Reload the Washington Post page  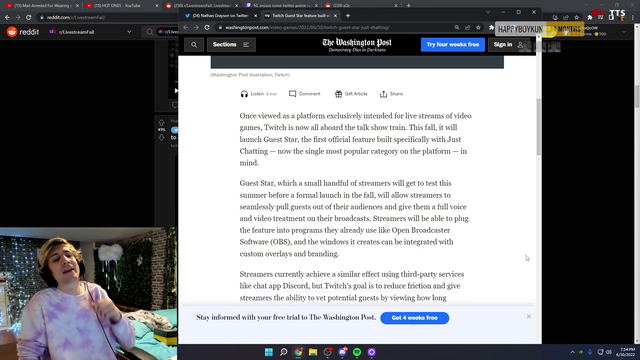coord(207,27)
